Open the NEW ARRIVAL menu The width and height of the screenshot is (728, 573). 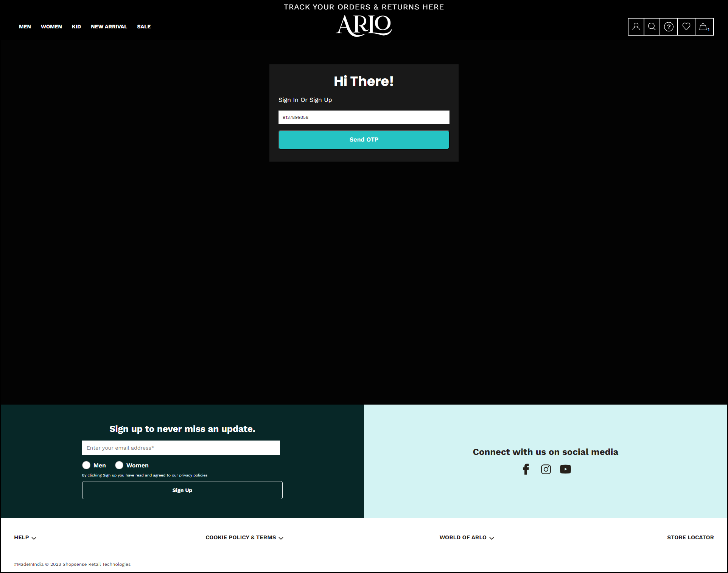click(x=109, y=26)
